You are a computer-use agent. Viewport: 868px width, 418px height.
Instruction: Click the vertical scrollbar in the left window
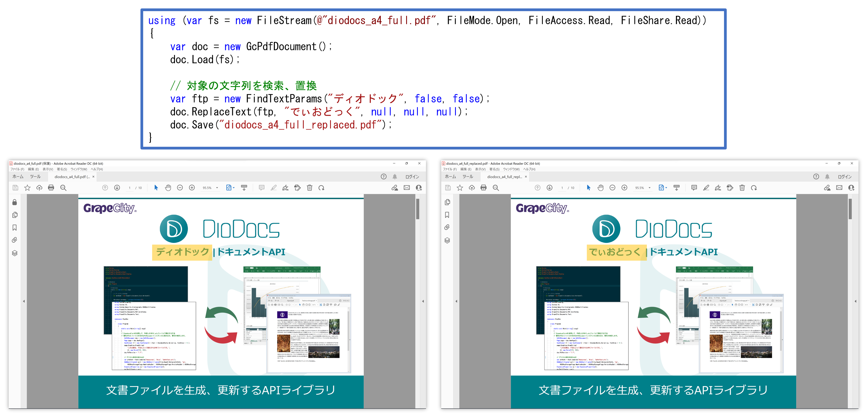pos(418,209)
